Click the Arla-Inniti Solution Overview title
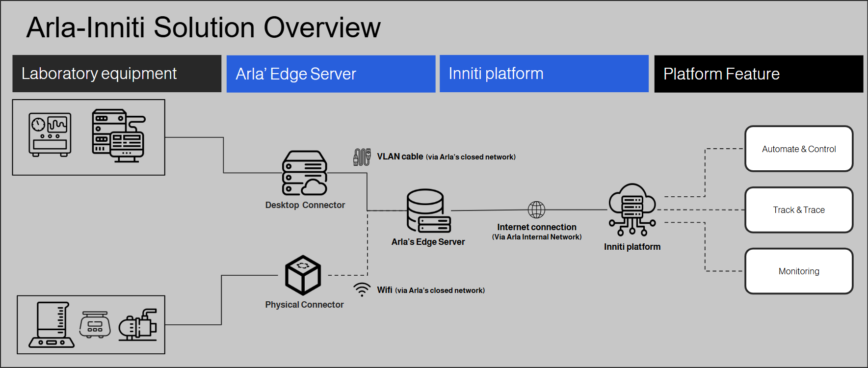Screen dimensions: 868x368 (x=203, y=27)
